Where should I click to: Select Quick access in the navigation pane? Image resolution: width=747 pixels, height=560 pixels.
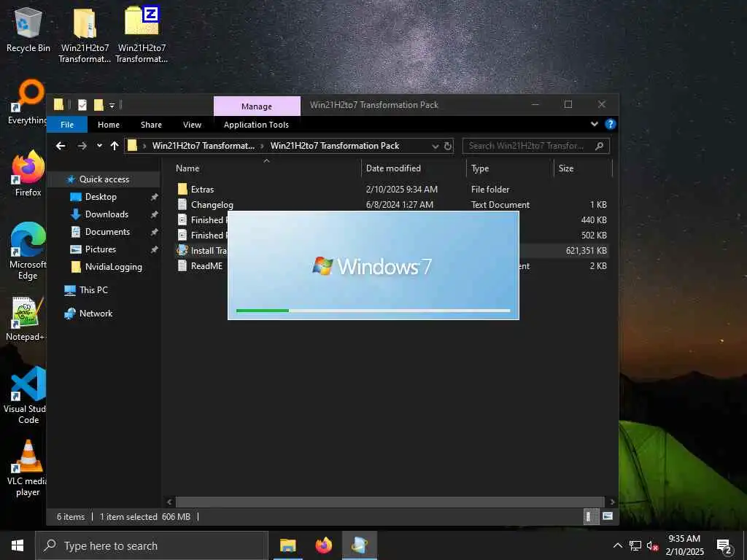(x=104, y=179)
